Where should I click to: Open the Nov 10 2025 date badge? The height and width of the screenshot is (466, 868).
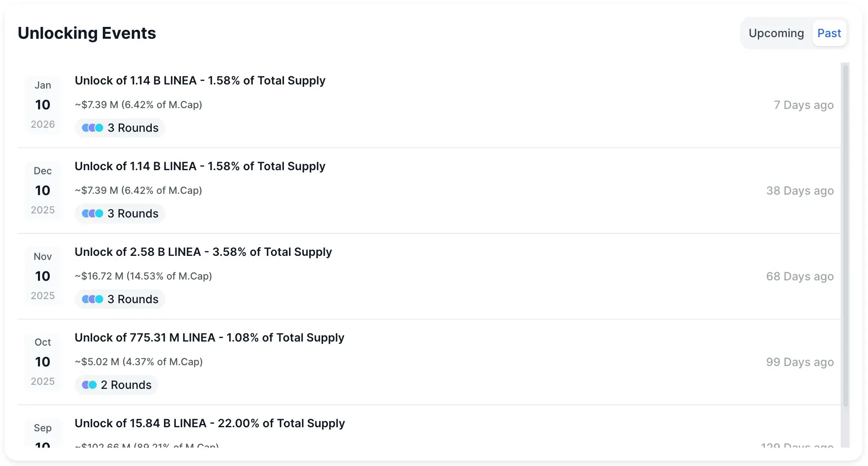pyautogui.click(x=43, y=276)
